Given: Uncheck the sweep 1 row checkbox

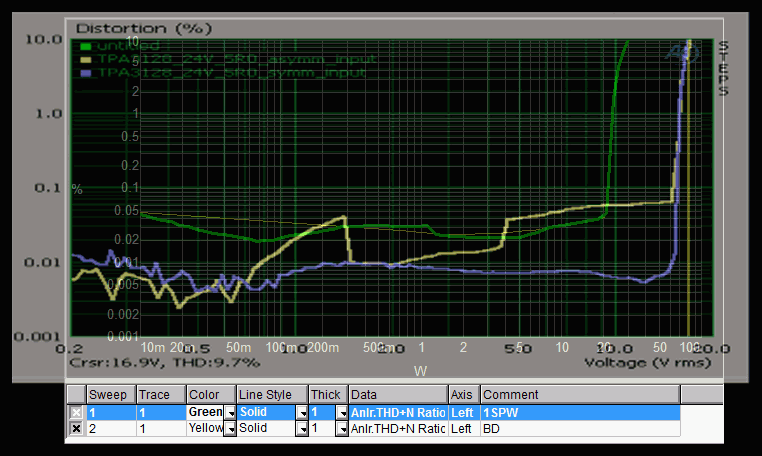Looking at the screenshot, I should point(76,412).
